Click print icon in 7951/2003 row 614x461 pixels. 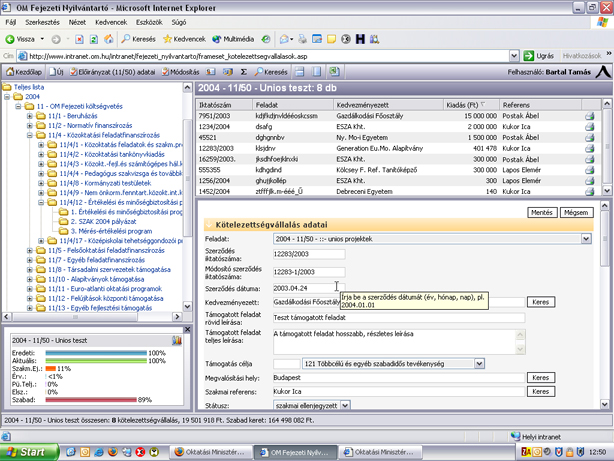tap(589, 116)
